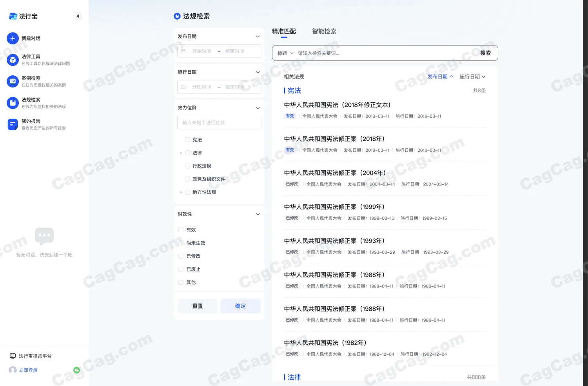The image size is (588, 386).
Task: Open 我的报告 sidebar icon
Action: (x=13, y=124)
